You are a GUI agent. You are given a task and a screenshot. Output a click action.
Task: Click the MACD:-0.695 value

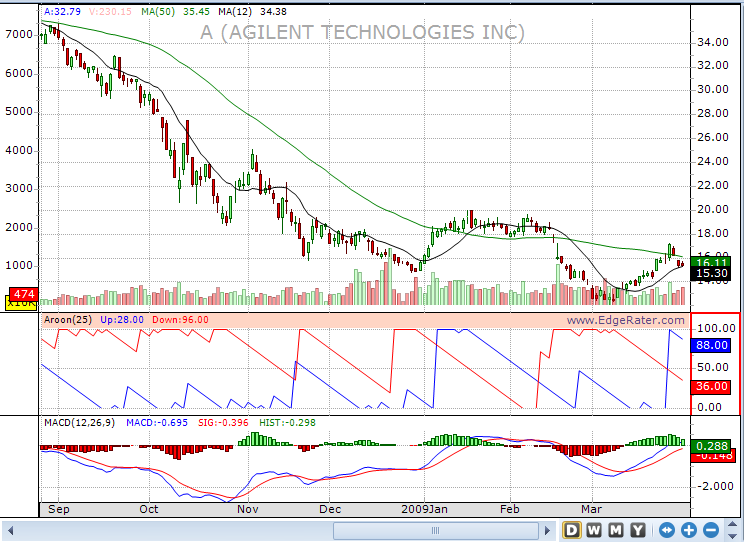157,422
